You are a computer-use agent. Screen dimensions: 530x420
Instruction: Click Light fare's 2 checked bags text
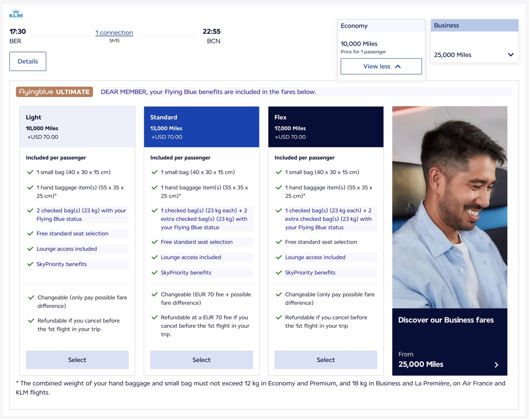click(x=81, y=215)
